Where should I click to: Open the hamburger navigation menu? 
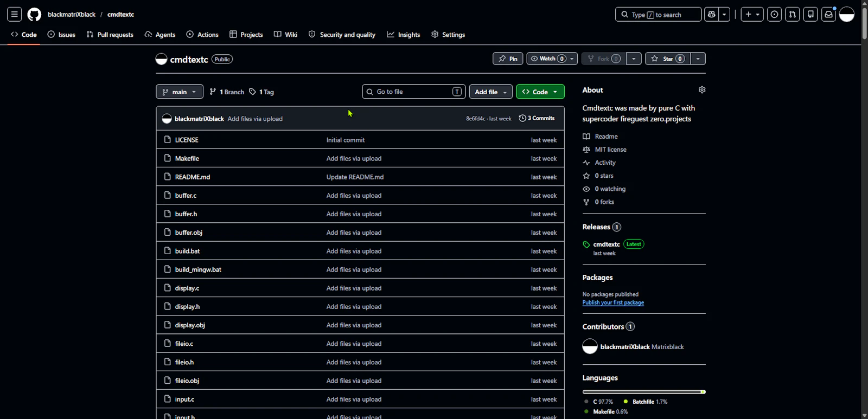click(15, 15)
